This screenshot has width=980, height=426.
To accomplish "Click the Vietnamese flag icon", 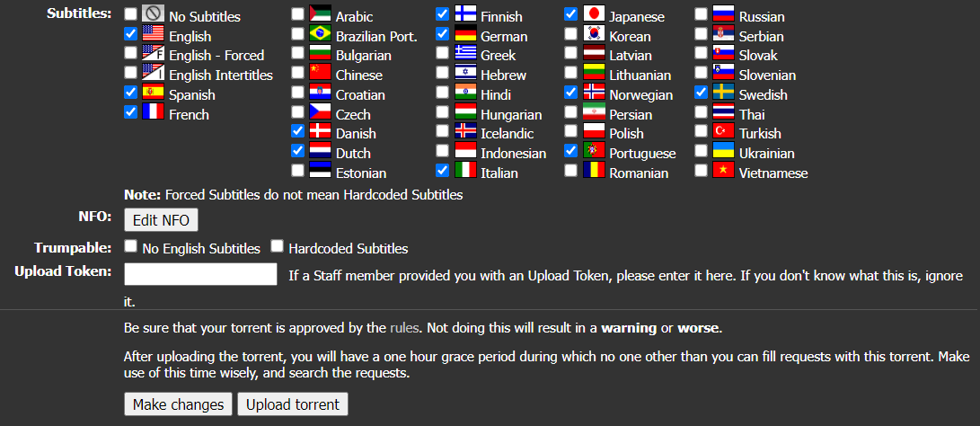I will coord(724,170).
